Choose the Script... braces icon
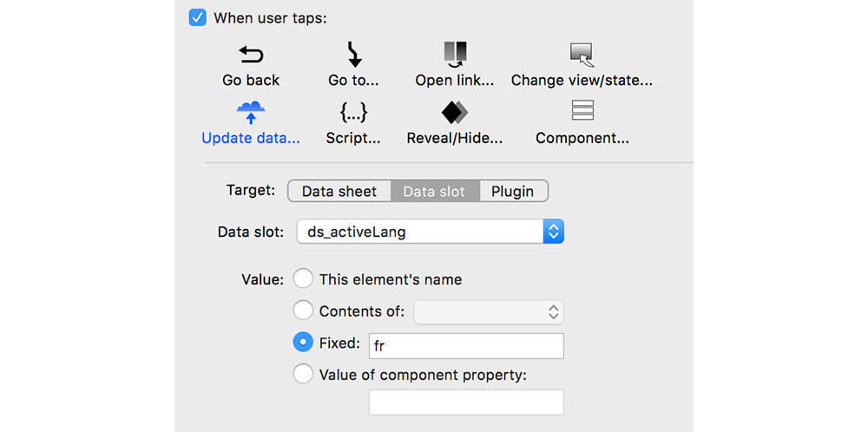This screenshot has height=432, width=868. 353,112
